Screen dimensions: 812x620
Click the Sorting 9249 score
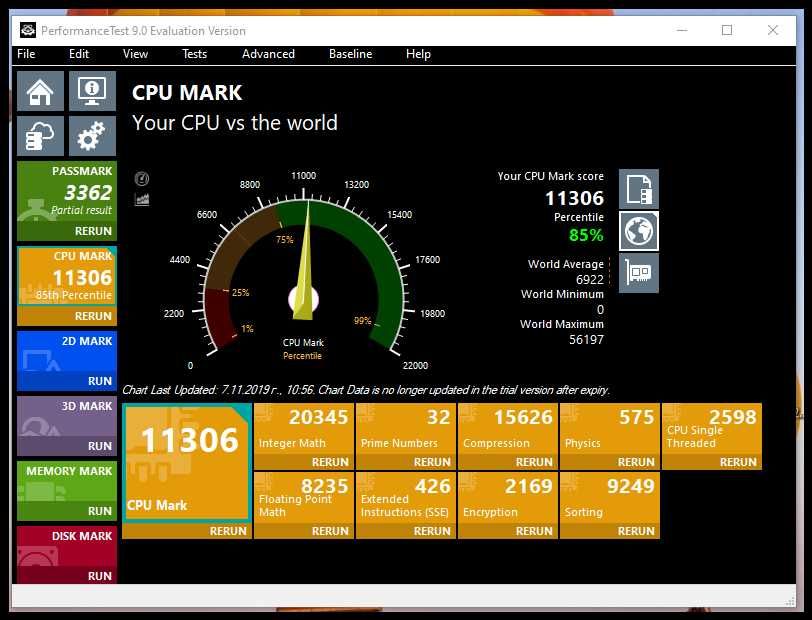(631, 486)
